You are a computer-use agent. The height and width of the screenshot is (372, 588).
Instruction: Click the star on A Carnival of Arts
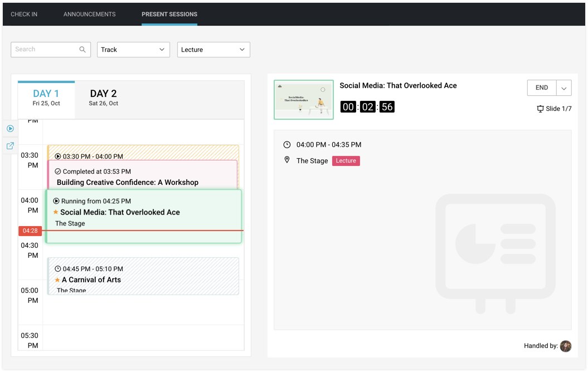(57, 280)
